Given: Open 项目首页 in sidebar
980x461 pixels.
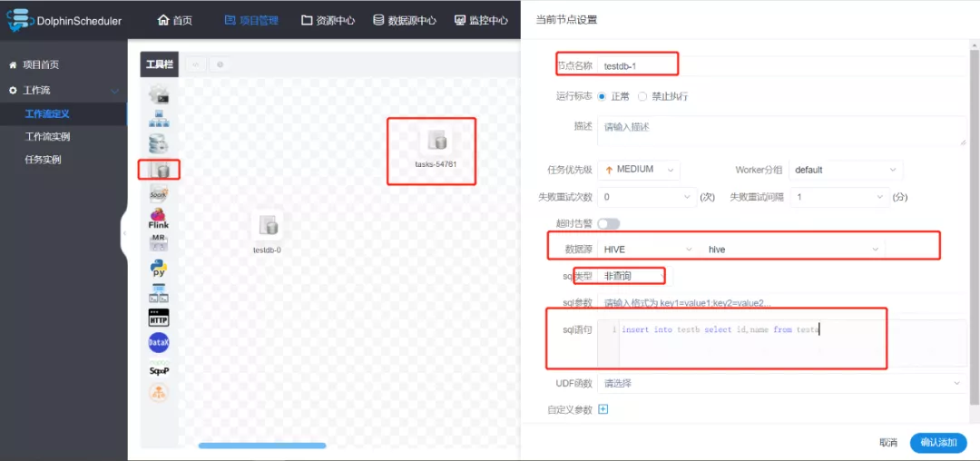Looking at the screenshot, I should [41, 65].
